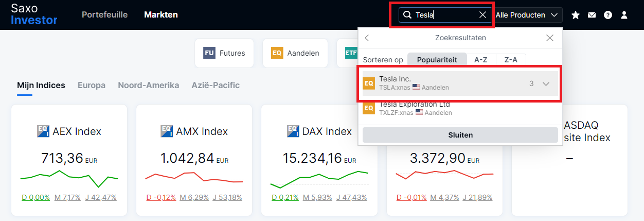Switch to Azië-Pacific tab

click(216, 86)
